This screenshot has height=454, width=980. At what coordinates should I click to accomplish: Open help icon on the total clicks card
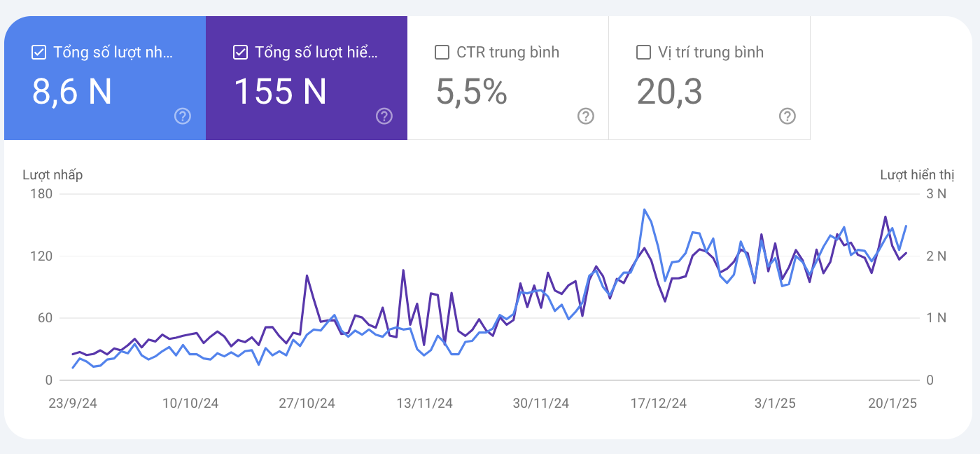tap(183, 116)
